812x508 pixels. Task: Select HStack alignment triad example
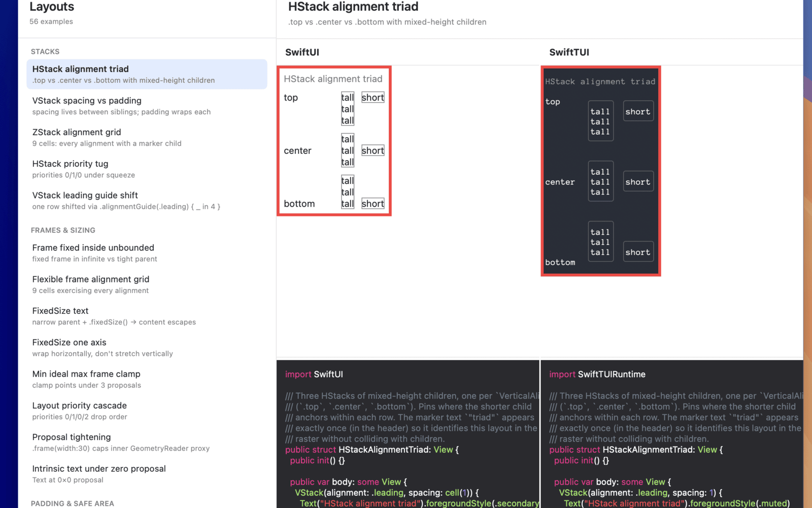tap(147, 74)
